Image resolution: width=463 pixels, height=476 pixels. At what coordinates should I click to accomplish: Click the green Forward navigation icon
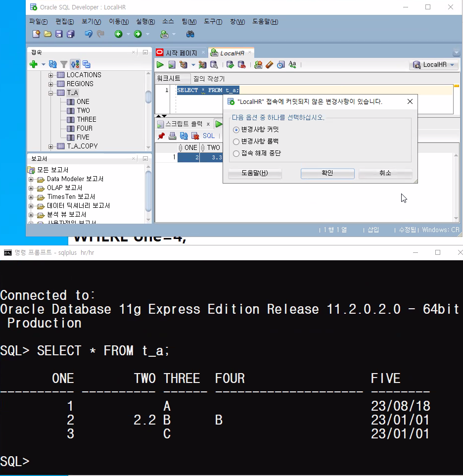[138, 34]
